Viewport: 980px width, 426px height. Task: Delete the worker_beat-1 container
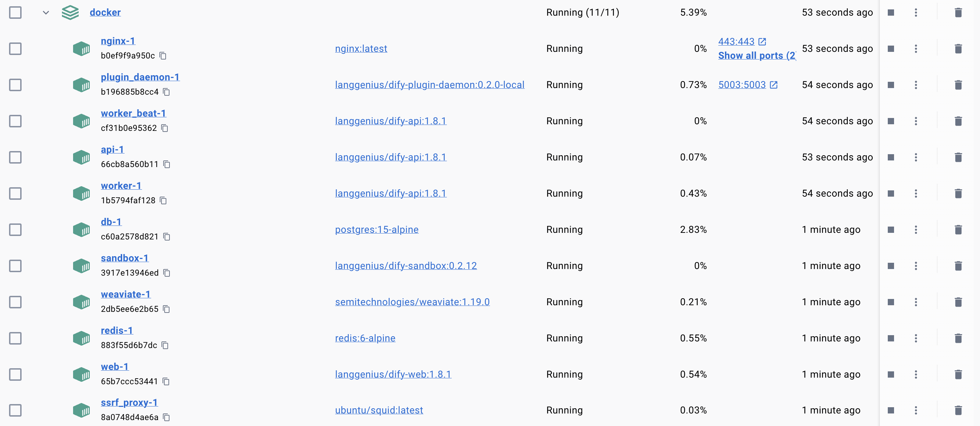[x=958, y=121]
